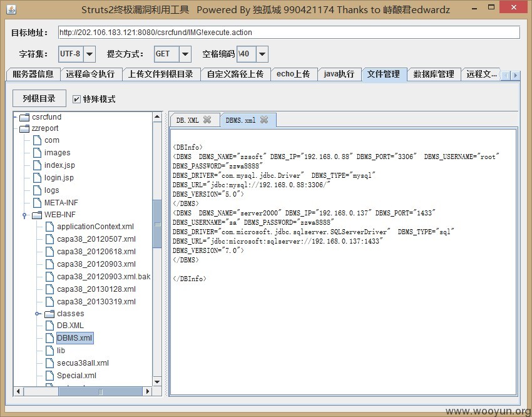Image resolution: width=532 pixels, height=417 pixels.
Task: Collapse the WEB-INF tree node handle
Action: point(24,215)
